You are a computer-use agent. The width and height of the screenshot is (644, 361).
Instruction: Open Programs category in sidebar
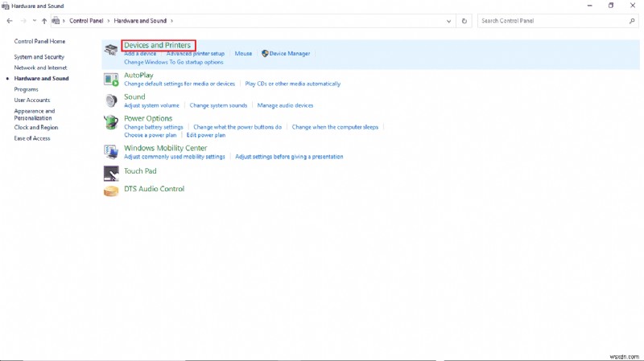coord(26,89)
